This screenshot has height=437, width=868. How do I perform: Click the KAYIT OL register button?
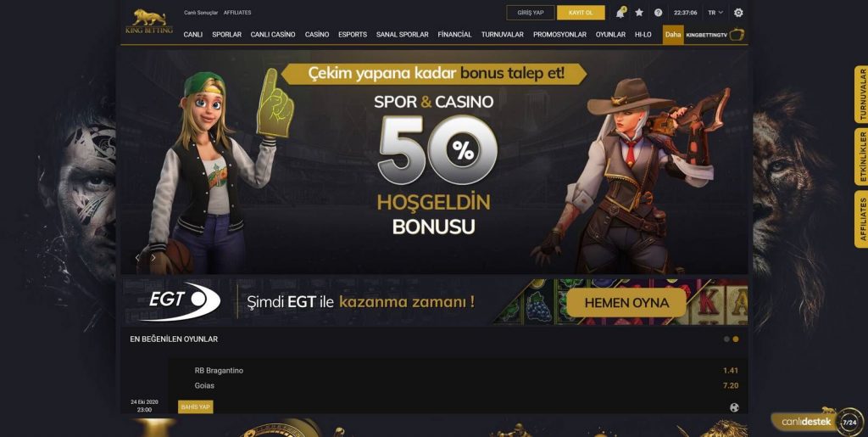(581, 13)
